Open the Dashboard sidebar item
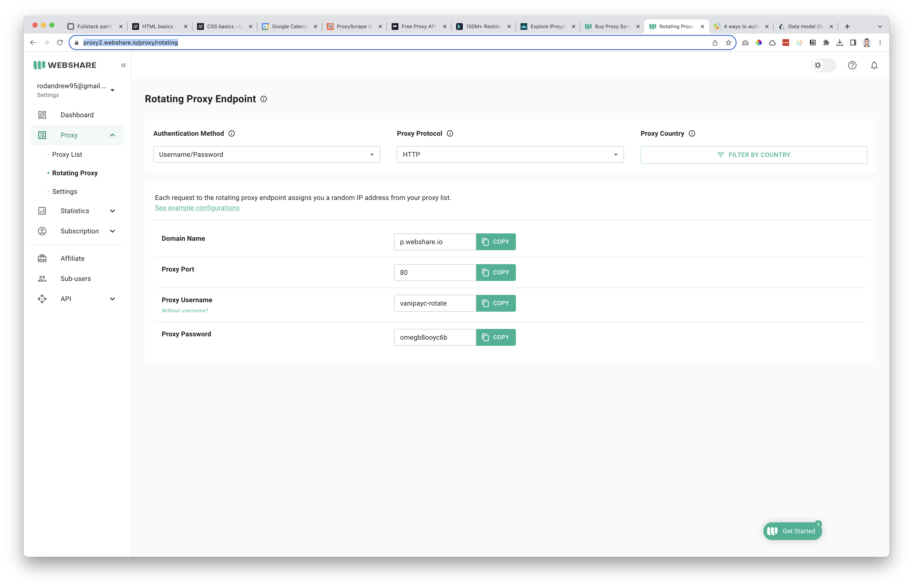Viewport: 913px width, 588px height. pos(77,115)
